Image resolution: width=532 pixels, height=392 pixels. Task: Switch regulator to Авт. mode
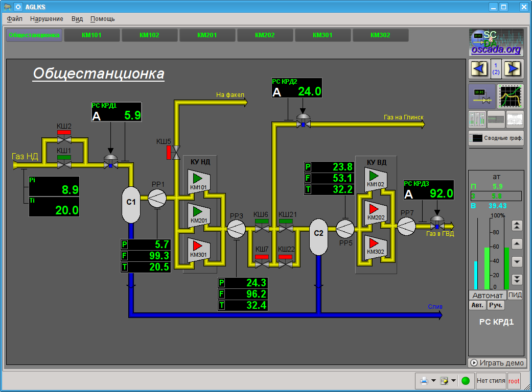click(477, 305)
